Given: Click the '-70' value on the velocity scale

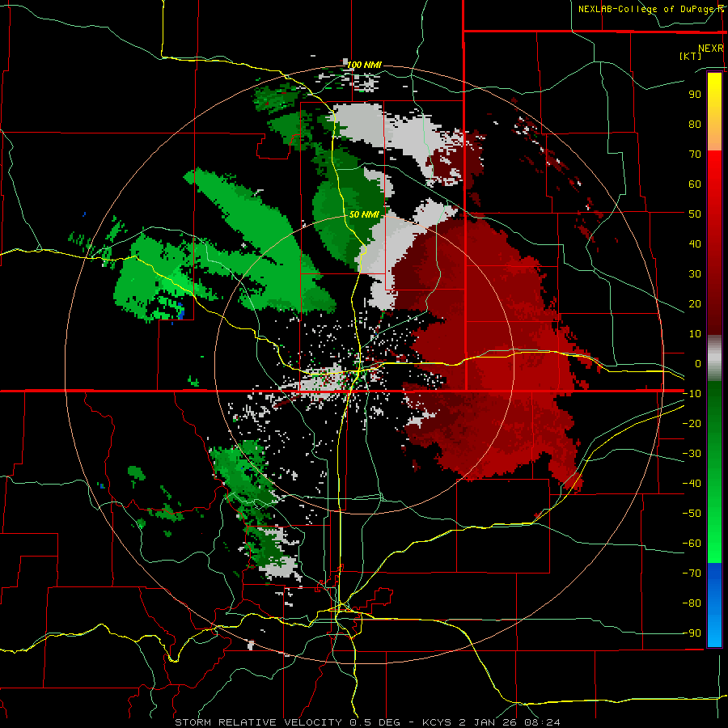Looking at the screenshot, I should coord(692,574).
